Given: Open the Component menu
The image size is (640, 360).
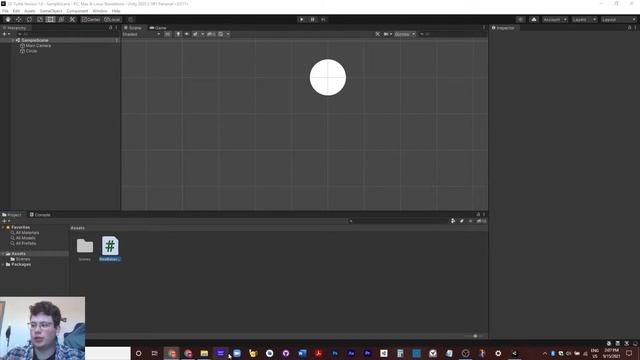Looking at the screenshot, I should (x=77, y=11).
